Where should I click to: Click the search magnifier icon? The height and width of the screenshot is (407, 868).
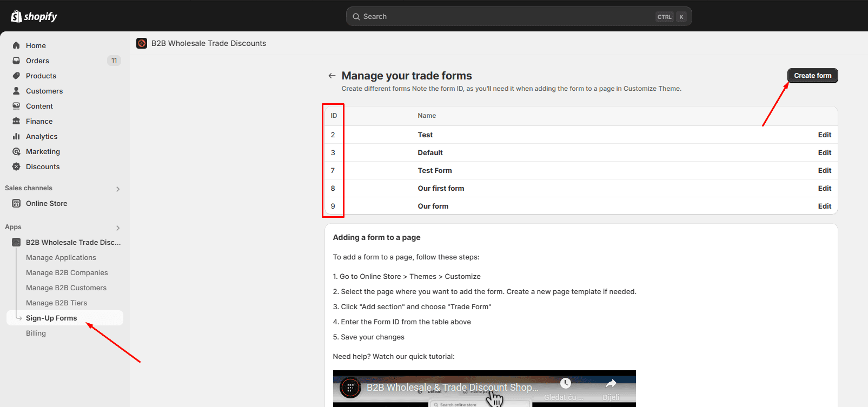[356, 17]
